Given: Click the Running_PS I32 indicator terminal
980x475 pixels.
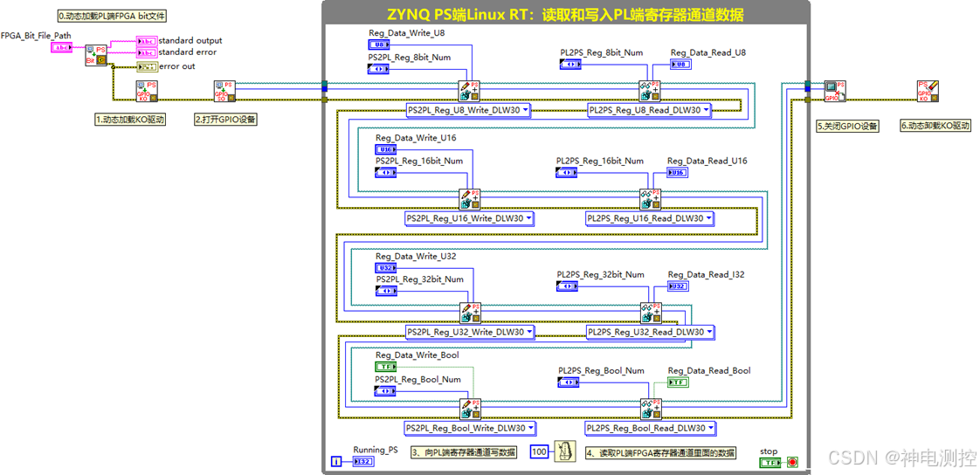Looking at the screenshot, I should click(362, 462).
